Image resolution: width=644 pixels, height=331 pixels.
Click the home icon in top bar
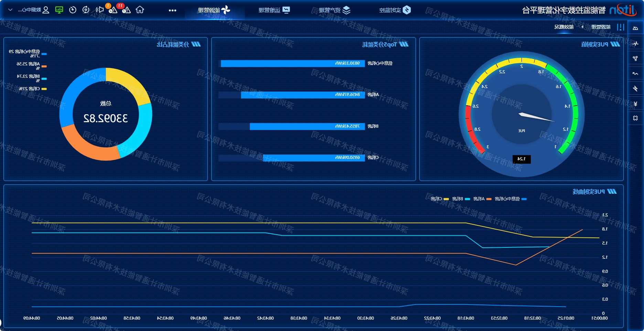coord(140,10)
